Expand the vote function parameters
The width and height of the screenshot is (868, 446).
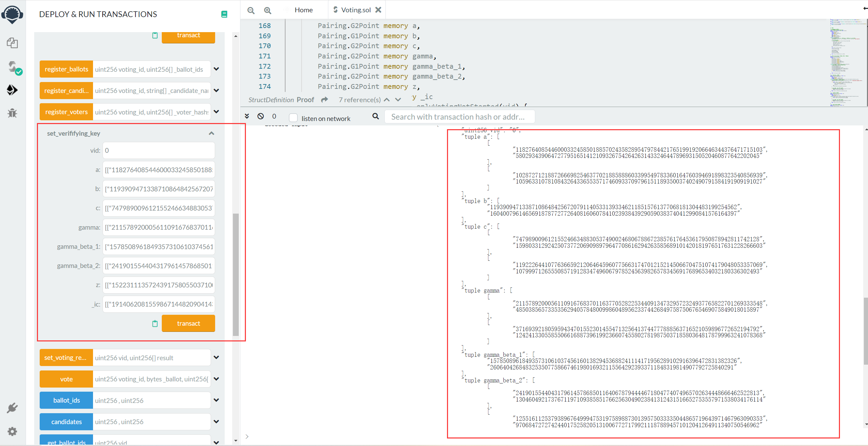coord(216,379)
